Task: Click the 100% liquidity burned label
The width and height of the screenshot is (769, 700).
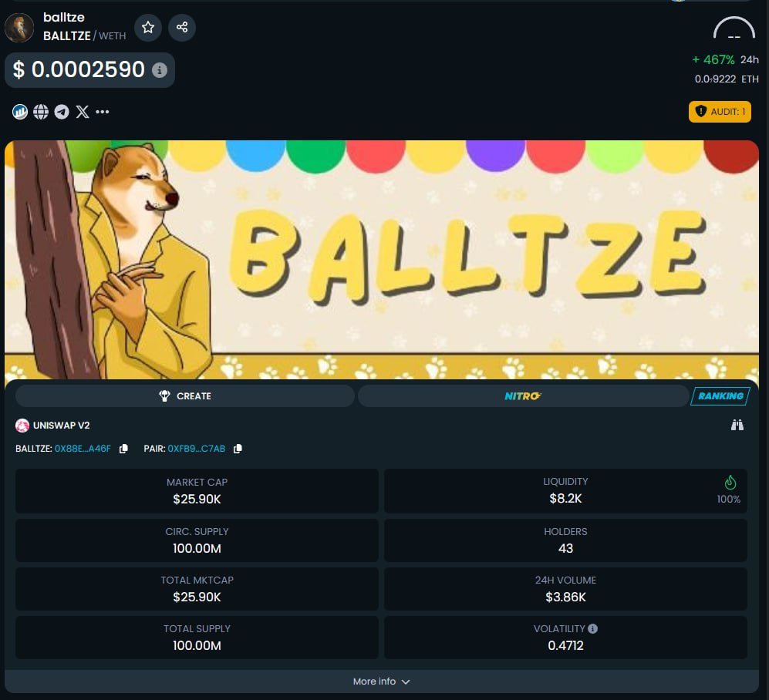Action: point(728,500)
